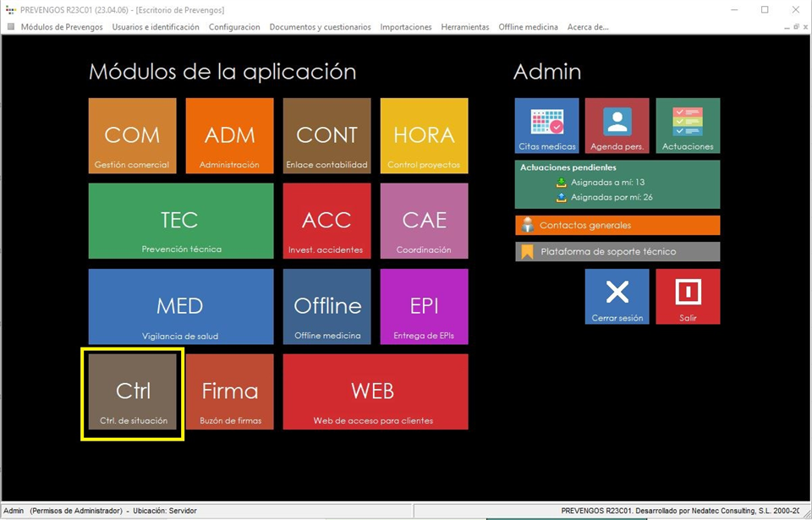This screenshot has height=520, width=812.
Task: Click the Módulos de la aplicación heading
Action: click(x=222, y=72)
